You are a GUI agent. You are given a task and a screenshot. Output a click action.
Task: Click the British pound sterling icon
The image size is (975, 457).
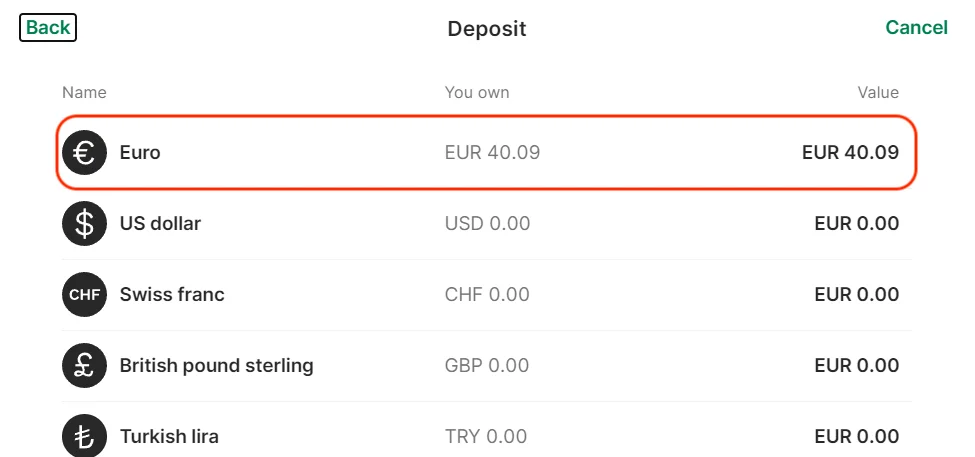(85, 366)
